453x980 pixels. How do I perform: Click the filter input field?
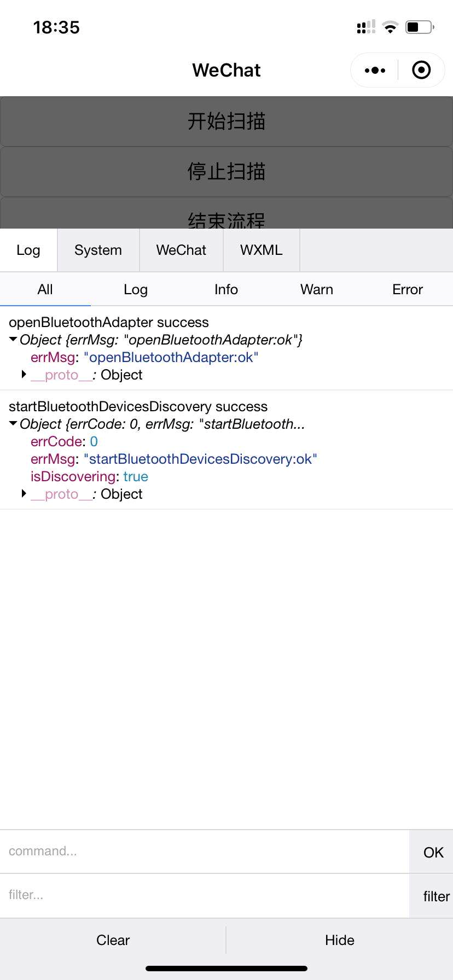click(x=205, y=895)
